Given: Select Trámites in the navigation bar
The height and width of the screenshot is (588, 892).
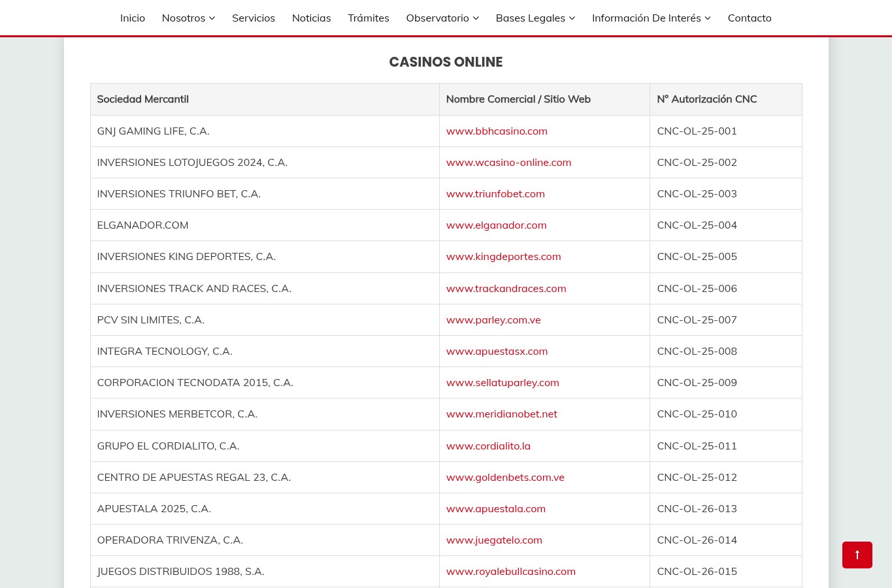Looking at the screenshot, I should (369, 18).
